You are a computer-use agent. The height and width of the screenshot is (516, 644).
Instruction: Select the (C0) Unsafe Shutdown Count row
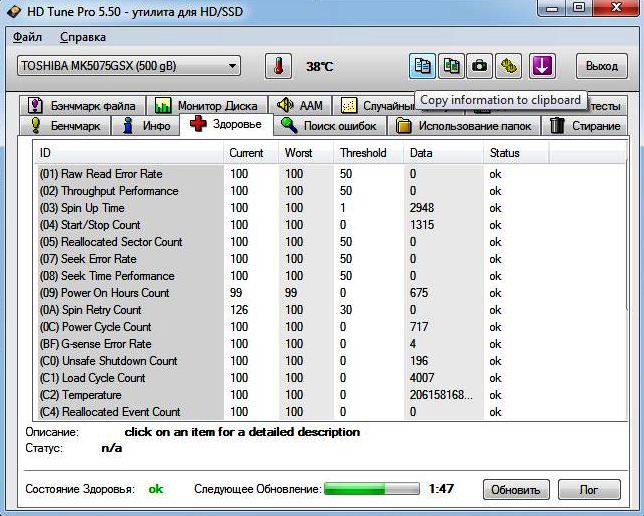click(331, 361)
